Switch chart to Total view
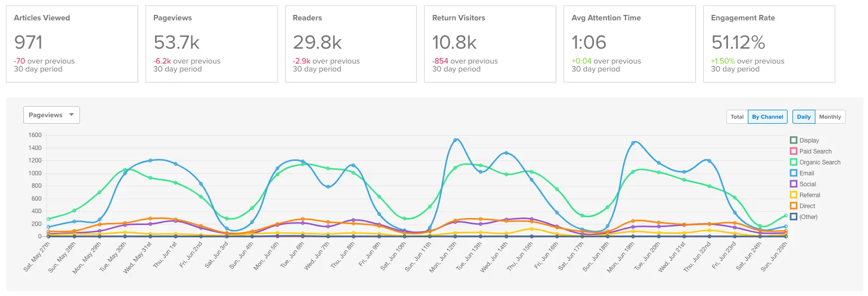 tap(737, 117)
